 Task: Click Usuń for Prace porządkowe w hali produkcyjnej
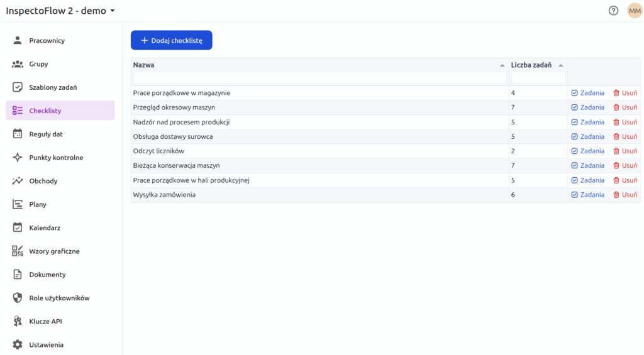coord(625,180)
